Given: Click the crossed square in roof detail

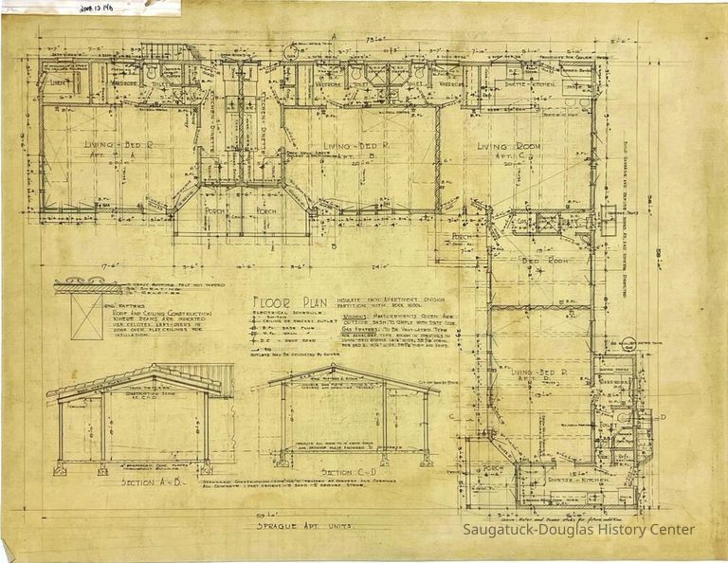Looking at the screenshot, I should point(86,317).
